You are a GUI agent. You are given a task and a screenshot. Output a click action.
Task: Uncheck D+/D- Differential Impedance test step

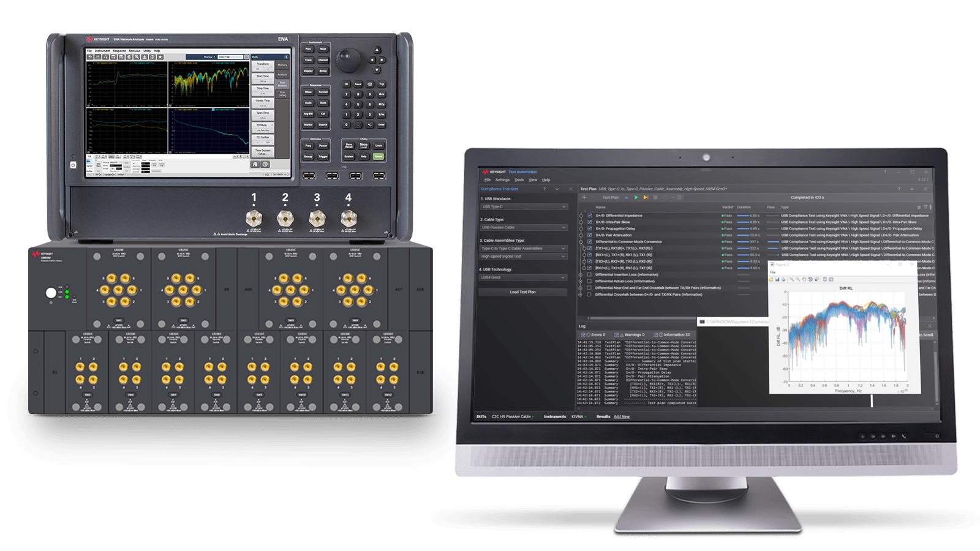pos(590,216)
